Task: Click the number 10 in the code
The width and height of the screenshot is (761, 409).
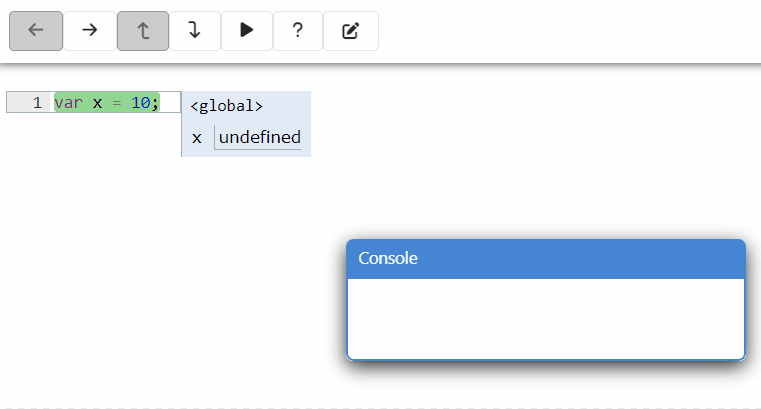Action: pyautogui.click(x=140, y=103)
